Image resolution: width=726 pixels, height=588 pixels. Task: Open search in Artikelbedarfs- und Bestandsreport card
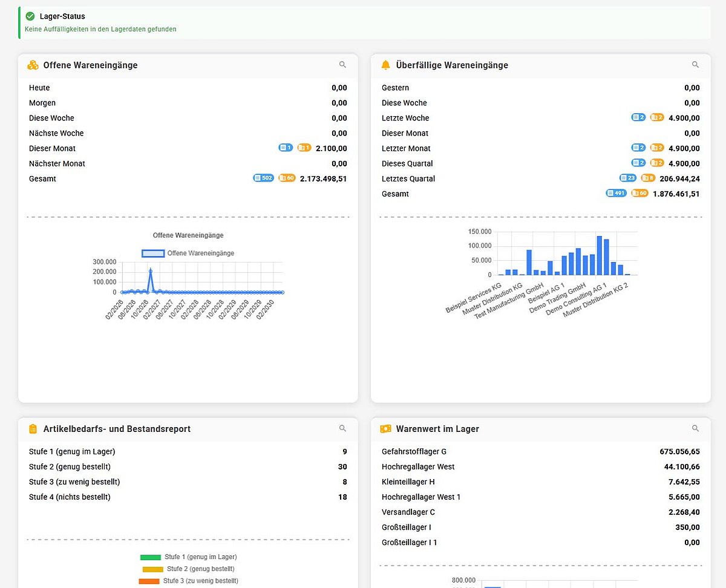[x=342, y=428]
